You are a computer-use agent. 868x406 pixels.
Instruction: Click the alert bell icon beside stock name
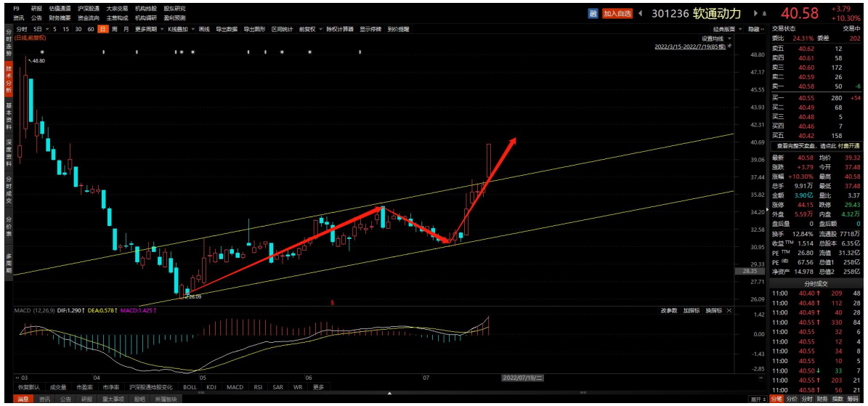[x=764, y=14]
